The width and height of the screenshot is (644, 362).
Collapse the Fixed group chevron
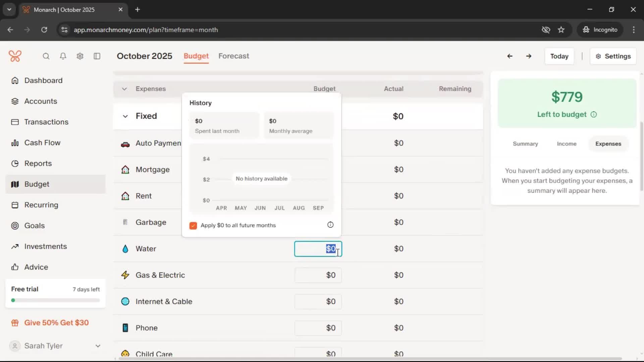tap(125, 116)
